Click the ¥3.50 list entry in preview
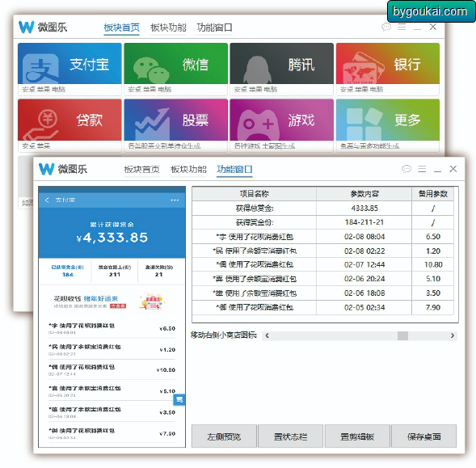 [112, 412]
